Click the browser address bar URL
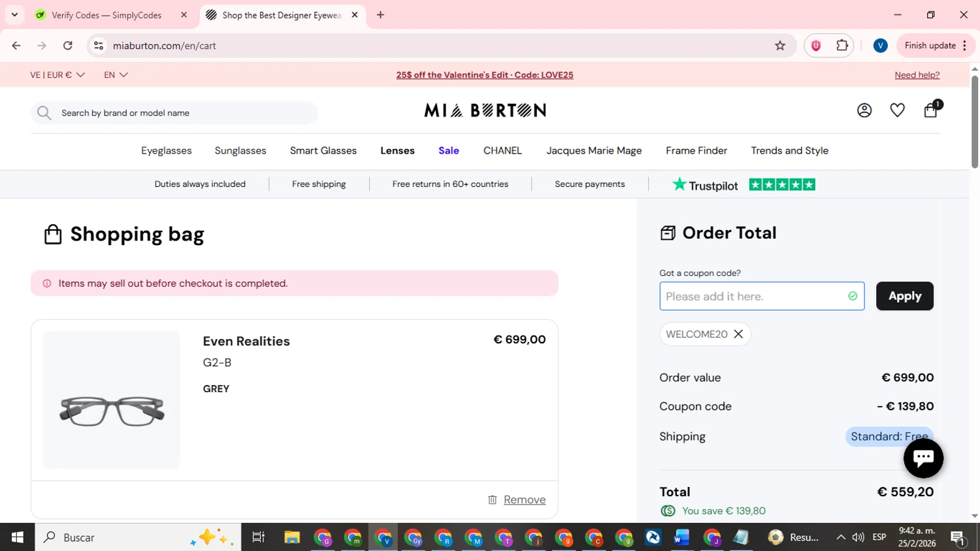 165,46
